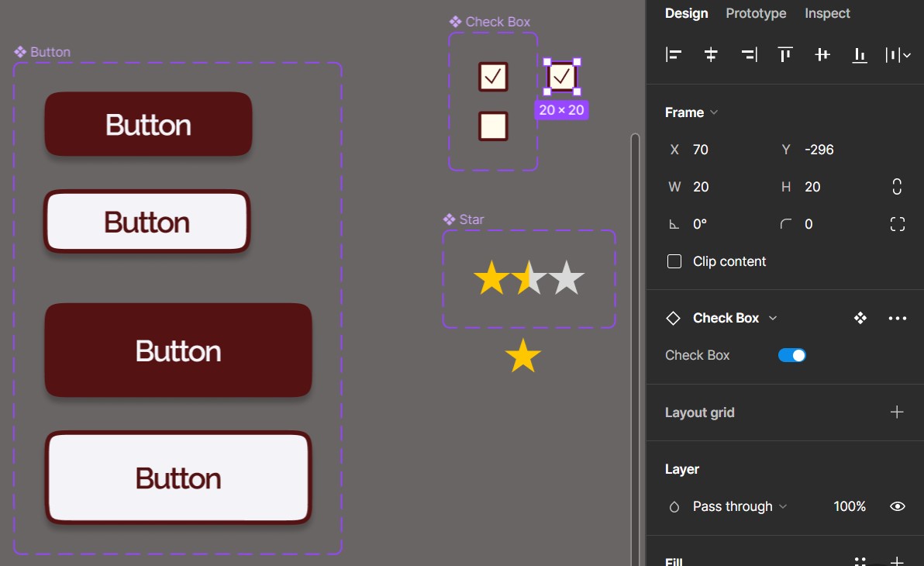Screen dimensions: 924x566
Task: Click the Layer section title
Action: click(x=682, y=469)
